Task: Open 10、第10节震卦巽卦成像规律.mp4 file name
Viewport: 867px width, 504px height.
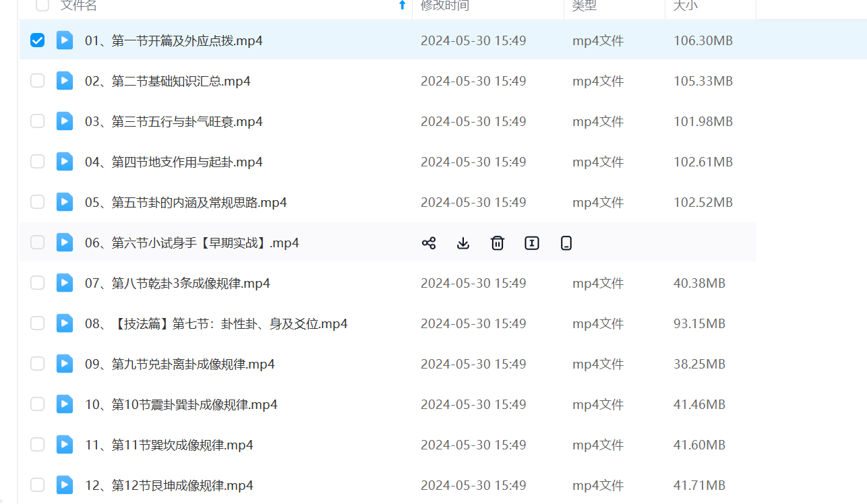Action: pyautogui.click(x=181, y=404)
